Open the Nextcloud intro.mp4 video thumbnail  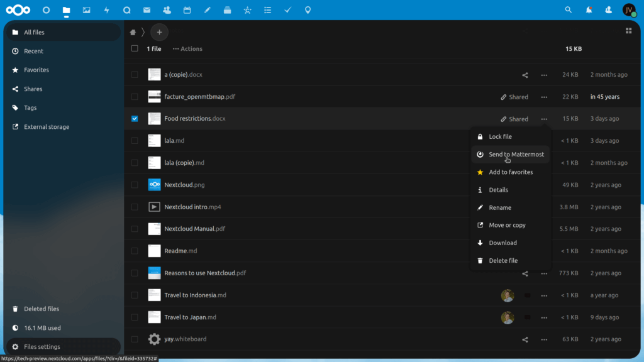155,207
